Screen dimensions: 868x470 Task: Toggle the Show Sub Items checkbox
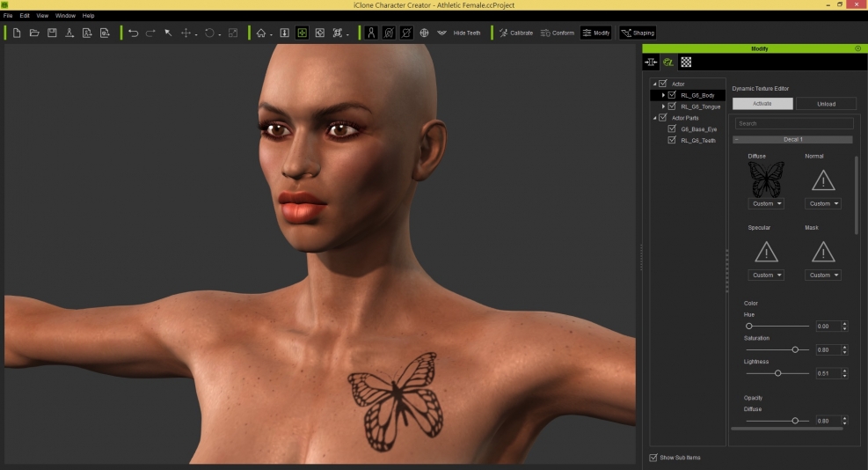click(x=653, y=458)
